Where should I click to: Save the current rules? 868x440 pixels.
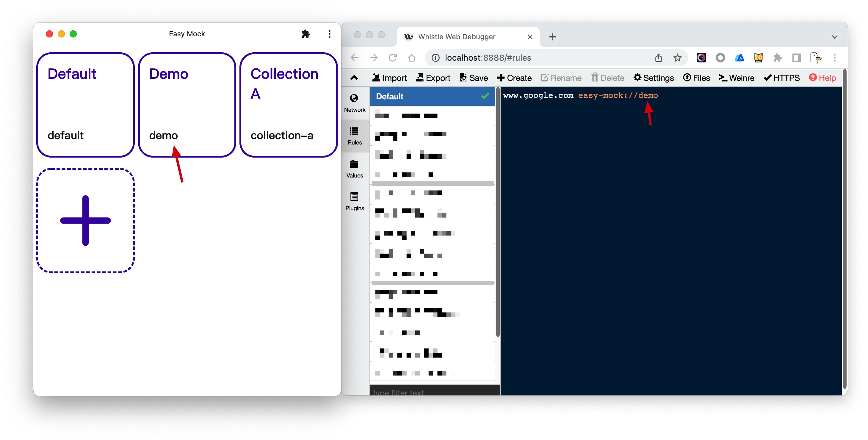coord(474,78)
